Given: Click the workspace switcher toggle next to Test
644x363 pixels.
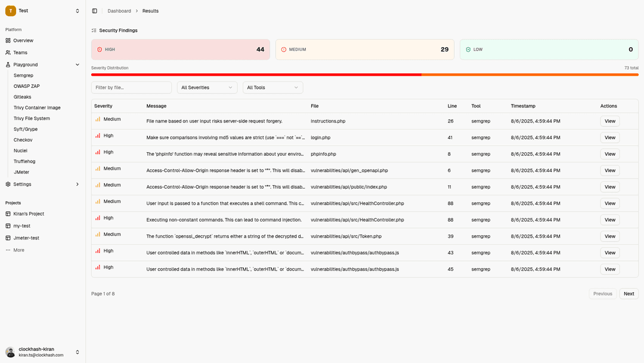Looking at the screenshot, I should (77, 10).
